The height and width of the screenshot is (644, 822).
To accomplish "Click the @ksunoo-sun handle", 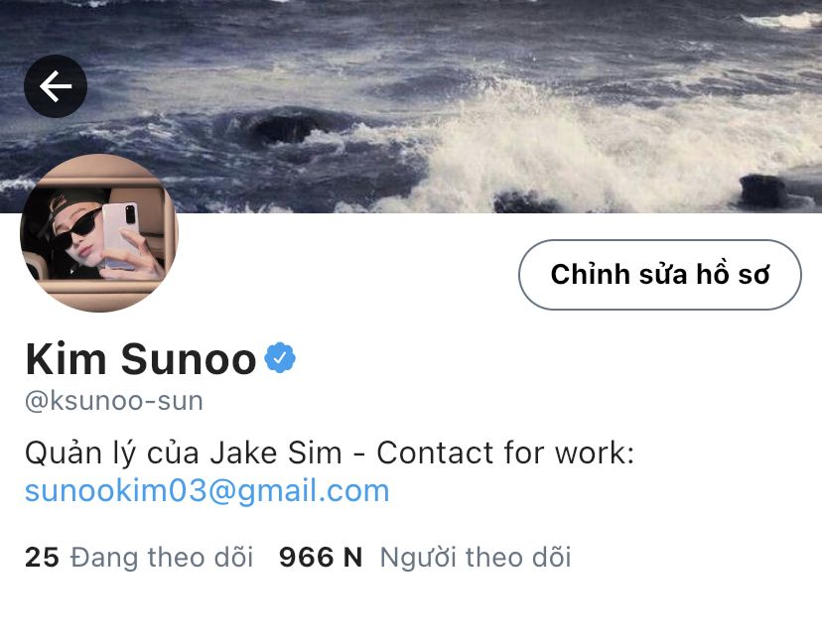I will (114, 402).
